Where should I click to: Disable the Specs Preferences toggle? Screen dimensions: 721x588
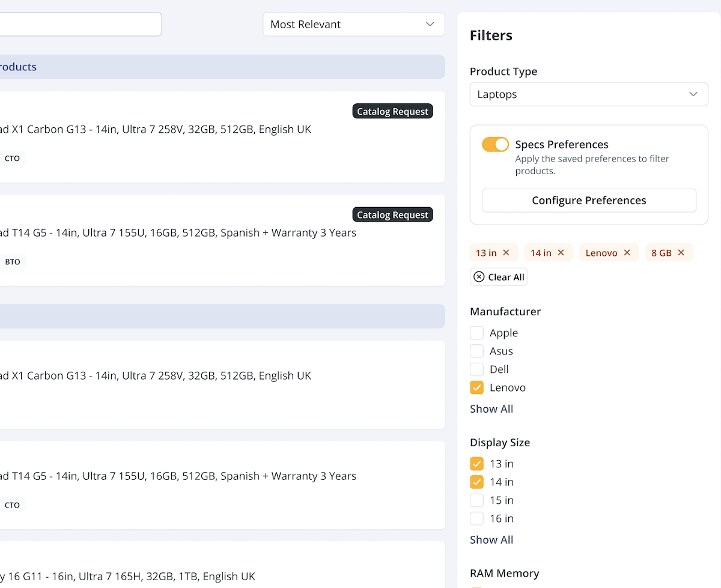(495, 145)
